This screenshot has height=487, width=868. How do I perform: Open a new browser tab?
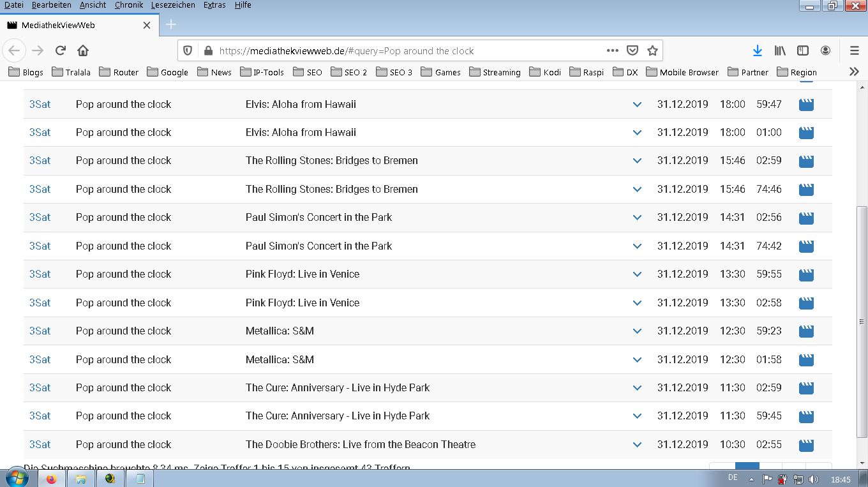pos(171,25)
